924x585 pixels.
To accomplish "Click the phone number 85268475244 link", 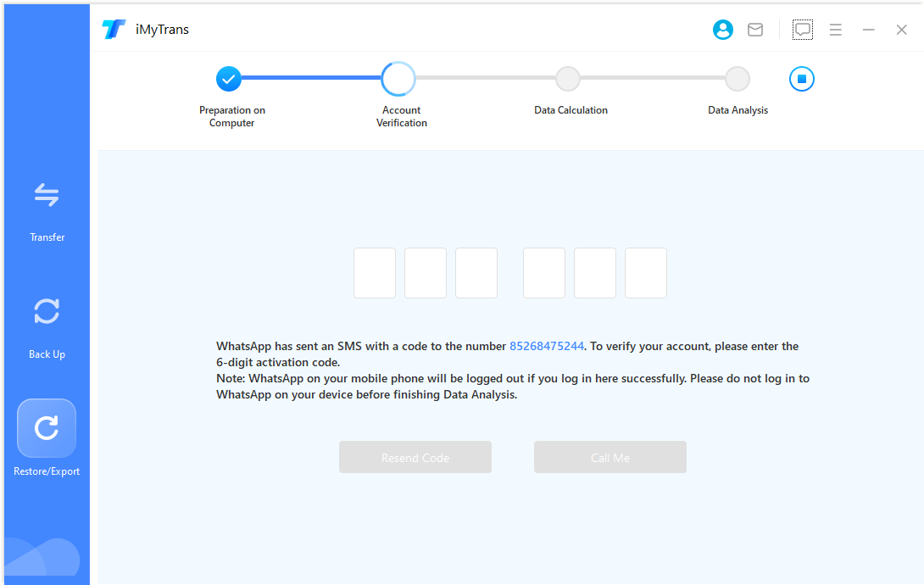I will [546, 347].
